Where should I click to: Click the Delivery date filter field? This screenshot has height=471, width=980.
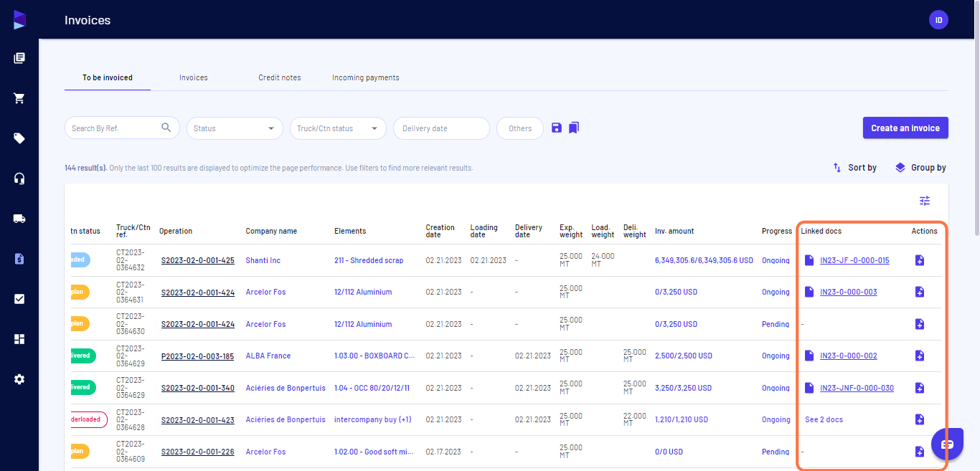tap(441, 128)
